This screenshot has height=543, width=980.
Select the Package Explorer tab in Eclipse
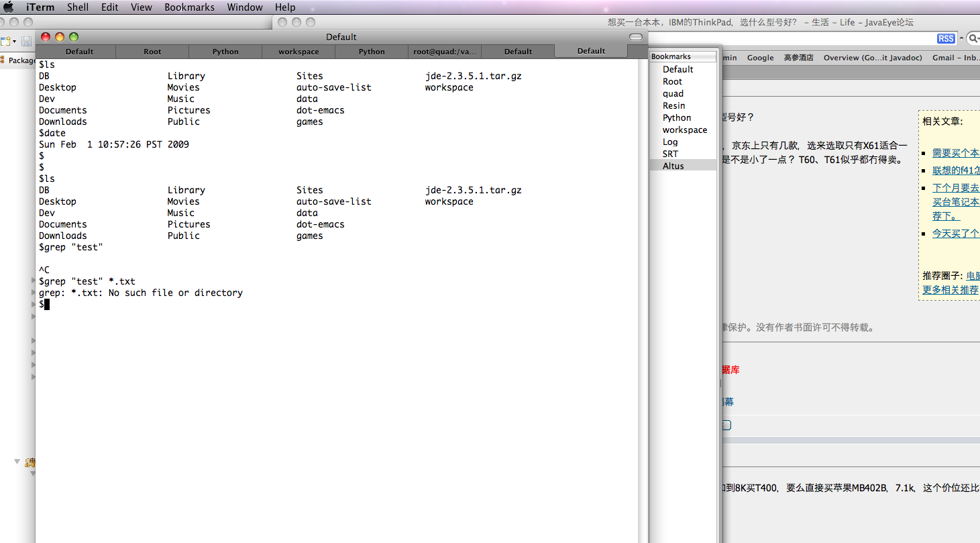[18, 60]
